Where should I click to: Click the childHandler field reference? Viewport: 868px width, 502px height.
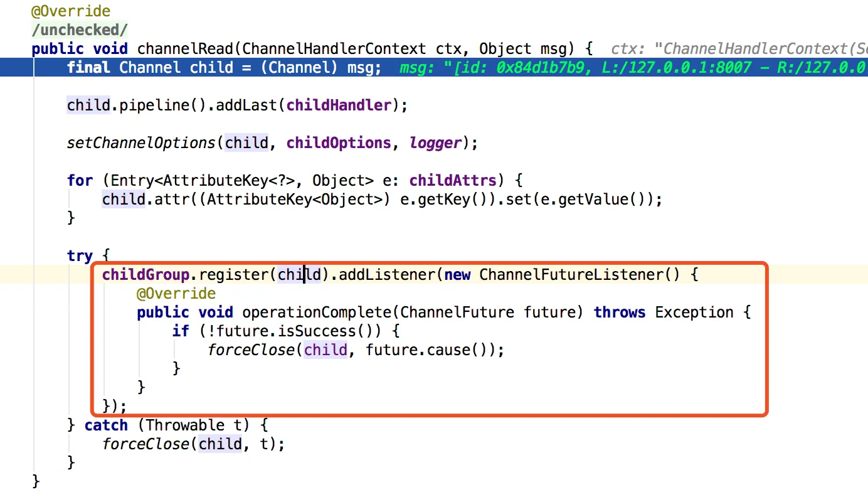[x=339, y=105]
